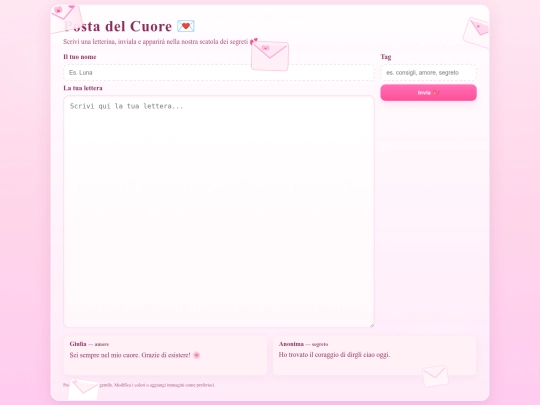
Task: Click the footer note about modifying colors
Action: (139, 385)
